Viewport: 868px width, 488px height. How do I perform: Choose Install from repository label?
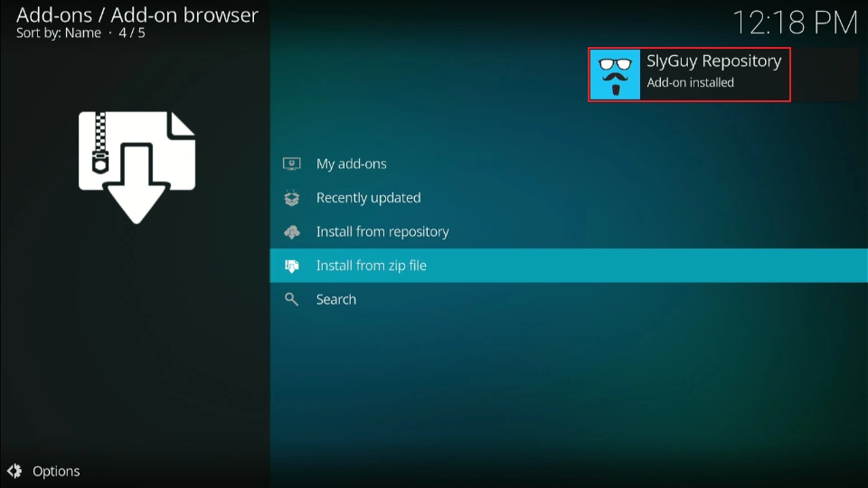pos(382,232)
